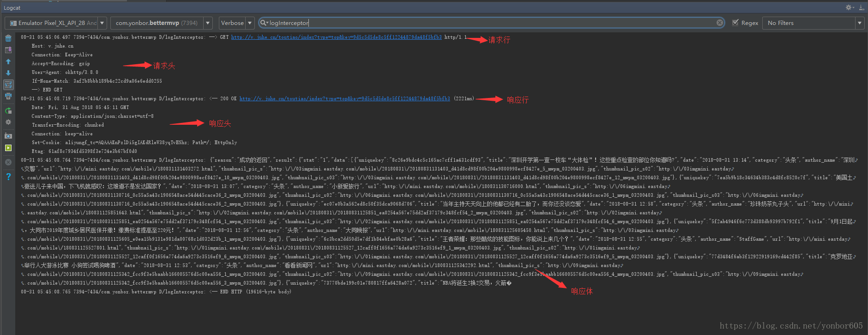This screenshot has width=868, height=335.
Task: Open Logcat panel gear options menu
Action: click(850, 7)
